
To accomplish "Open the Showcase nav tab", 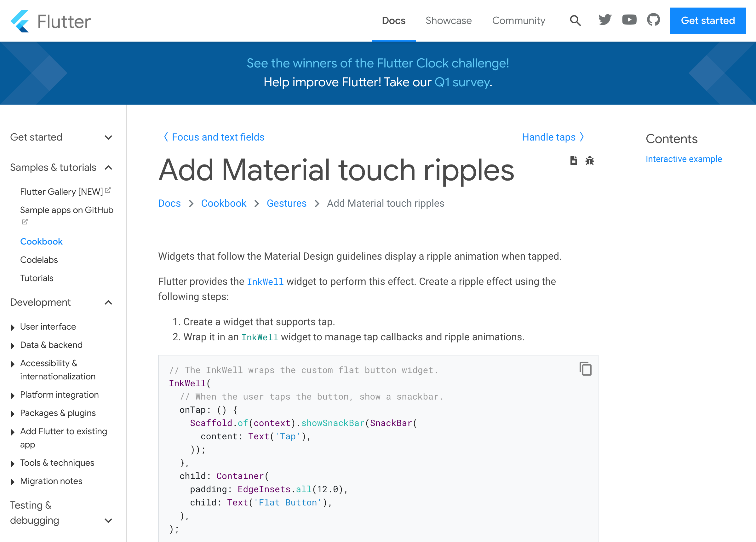I will click(x=448, y=21).
